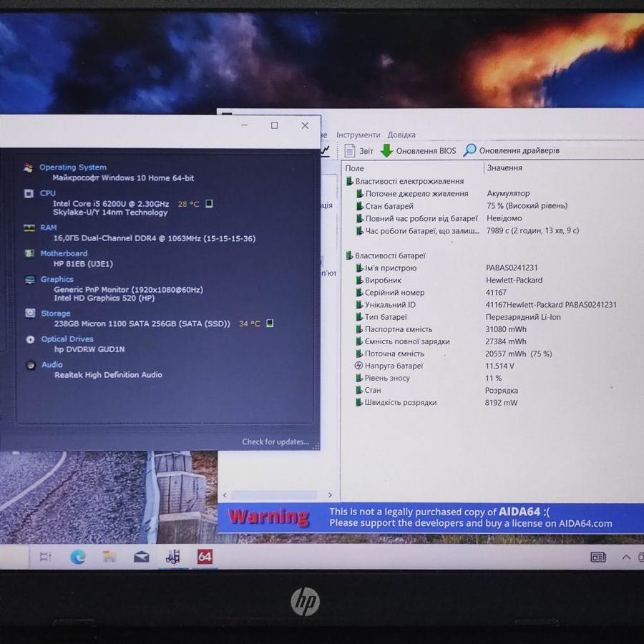Click the Hewlett-Packard manufacturer value

point(514,280)
